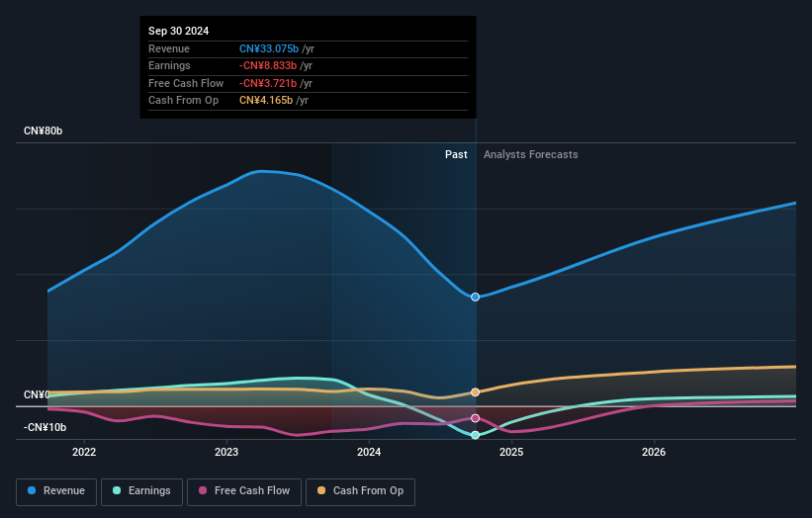Click the 2026 x-axis label
Image resolution: width=812 pixels, height=518 pixels.
pyautogui.click(x=654, y=453)
